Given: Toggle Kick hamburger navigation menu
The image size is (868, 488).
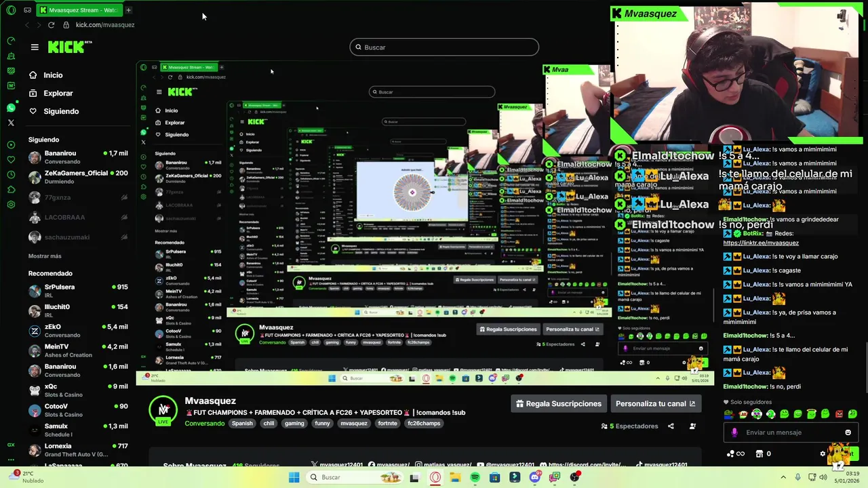Looking at the screenshot, I should (35, 47).
